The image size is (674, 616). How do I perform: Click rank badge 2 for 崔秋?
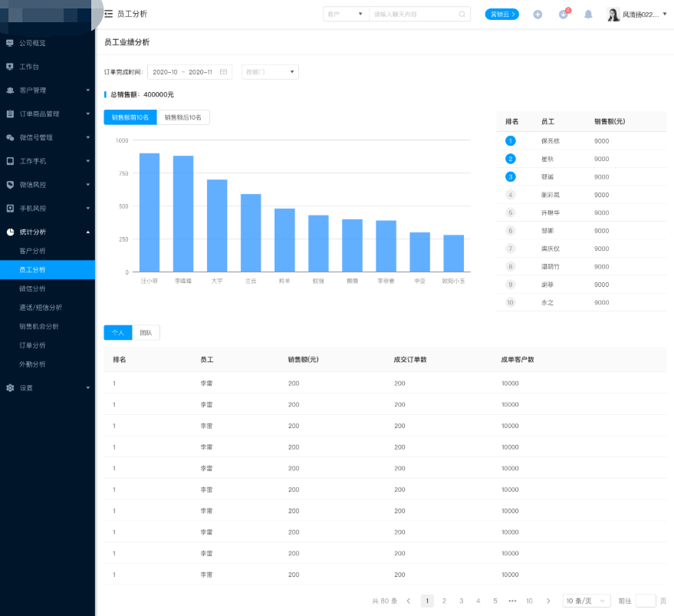[x=510, y=159]
